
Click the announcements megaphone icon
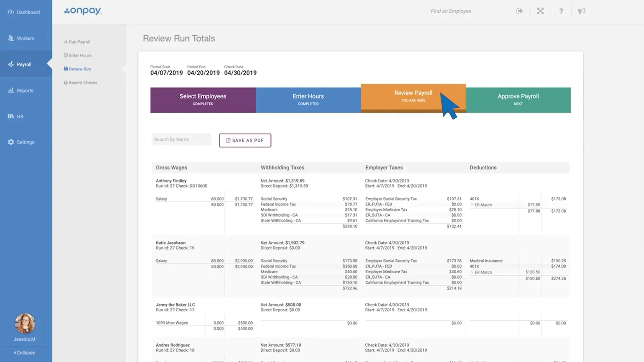click(x=581, y=11)
